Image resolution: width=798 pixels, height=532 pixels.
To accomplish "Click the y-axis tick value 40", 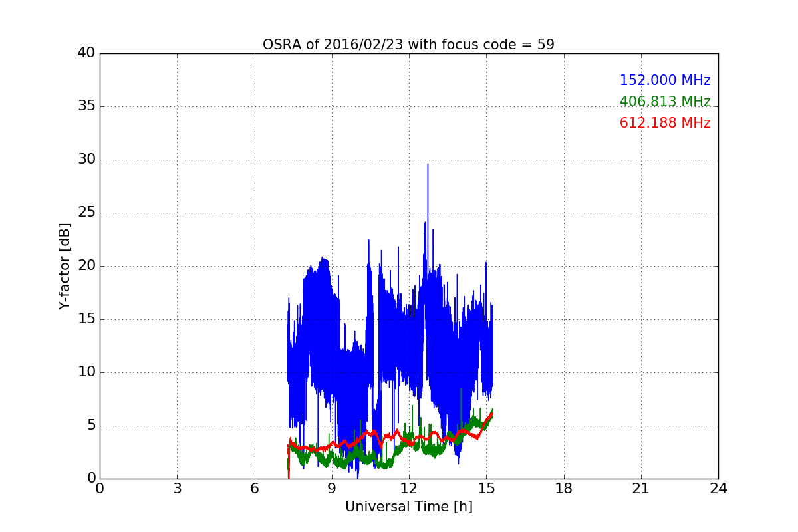I will coord(86,53).
